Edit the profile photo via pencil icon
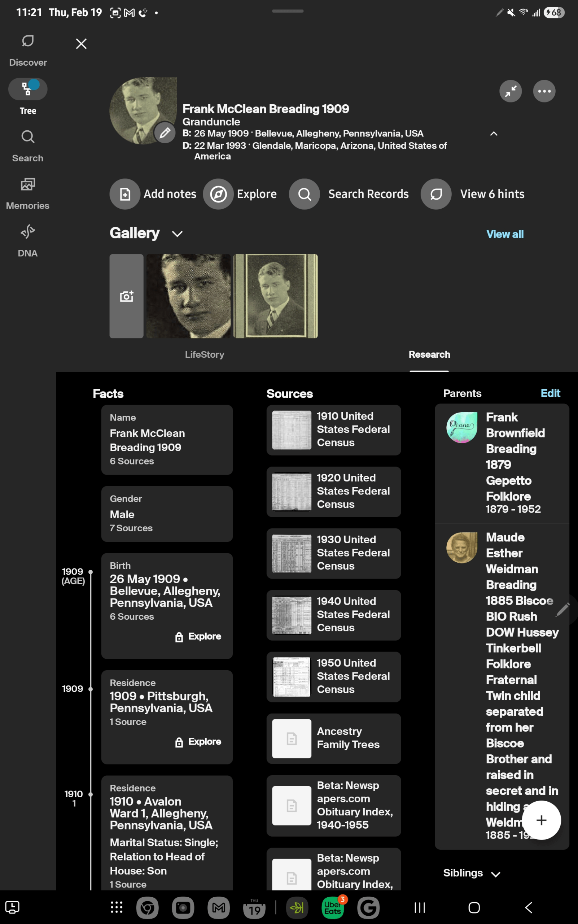The width and height of the screenshot is (578, 924). click(x=165, y=133)
